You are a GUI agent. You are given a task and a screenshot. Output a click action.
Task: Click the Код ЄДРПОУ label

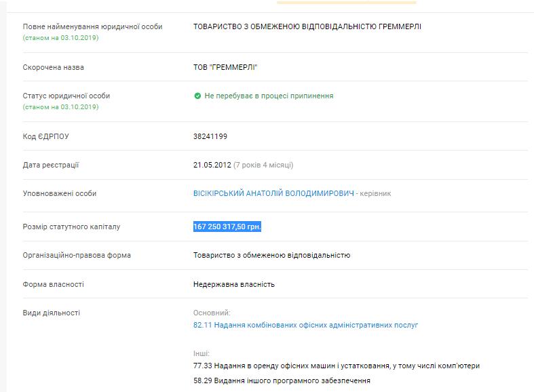tap(45, 136)
